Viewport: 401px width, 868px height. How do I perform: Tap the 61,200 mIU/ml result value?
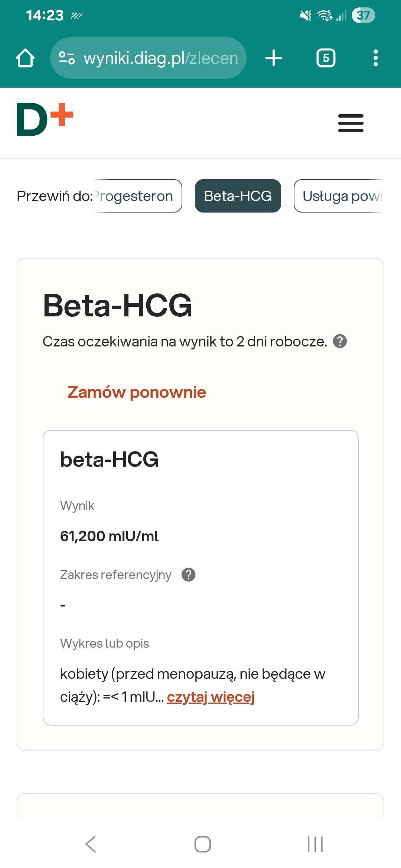[109, 536]
